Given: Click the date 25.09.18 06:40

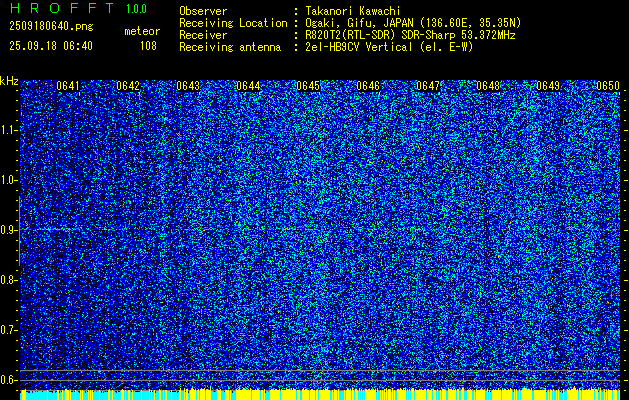Looking at the screenshot, I should tap(51, 46).
